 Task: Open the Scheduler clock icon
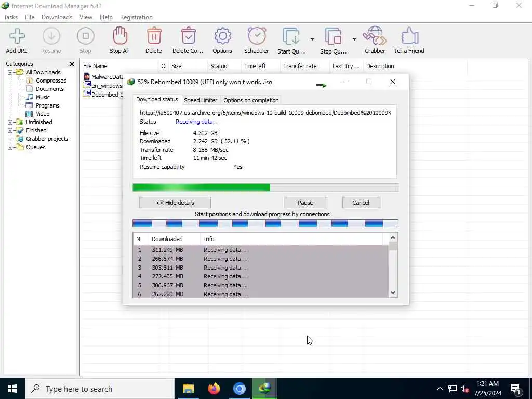(x=257, y=36)
